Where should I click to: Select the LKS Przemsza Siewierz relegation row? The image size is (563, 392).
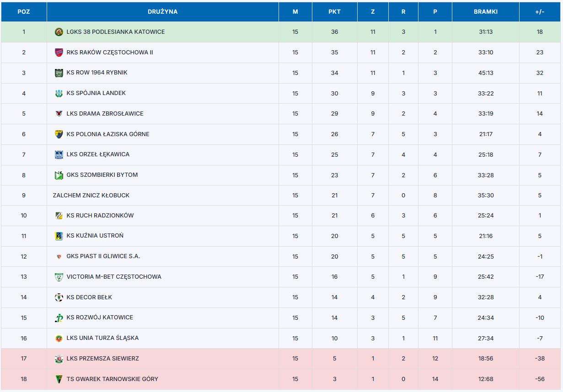tap(281, 359)
